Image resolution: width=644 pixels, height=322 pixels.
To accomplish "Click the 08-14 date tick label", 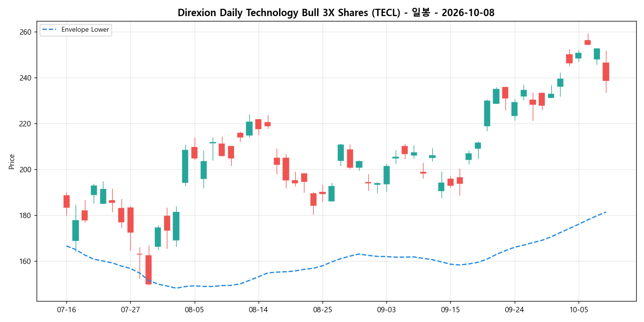I will pos(258,310).
